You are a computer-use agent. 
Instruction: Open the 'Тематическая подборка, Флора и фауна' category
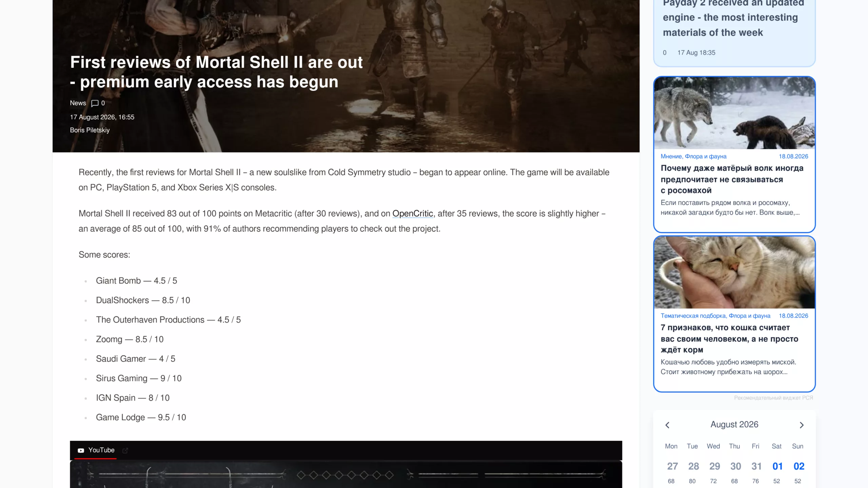[x=715, y=316]
